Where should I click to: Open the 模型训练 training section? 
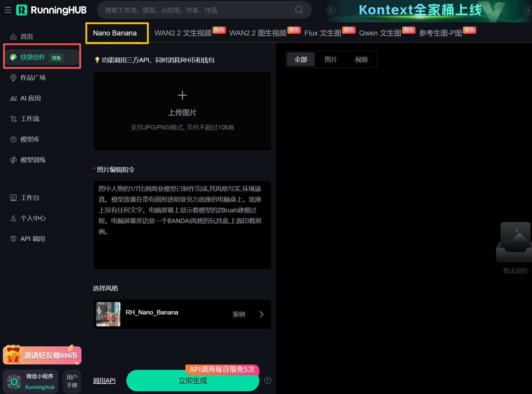click(32, 160)
